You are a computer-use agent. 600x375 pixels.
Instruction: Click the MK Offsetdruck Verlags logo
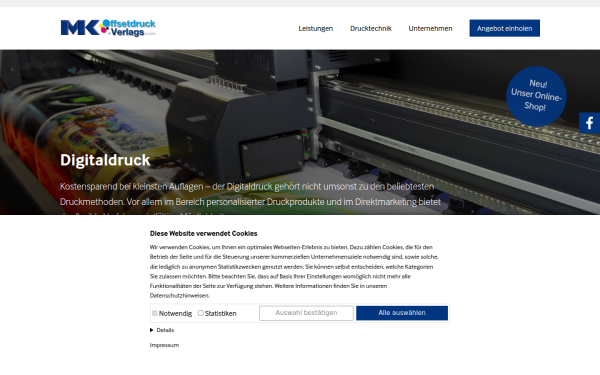coord(108,28)
